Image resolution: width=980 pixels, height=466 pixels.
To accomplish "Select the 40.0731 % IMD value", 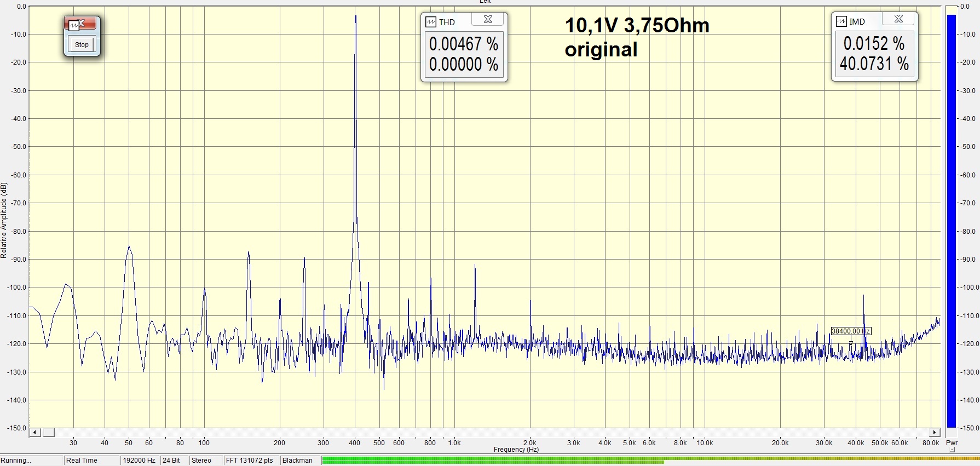I will 874,64.
